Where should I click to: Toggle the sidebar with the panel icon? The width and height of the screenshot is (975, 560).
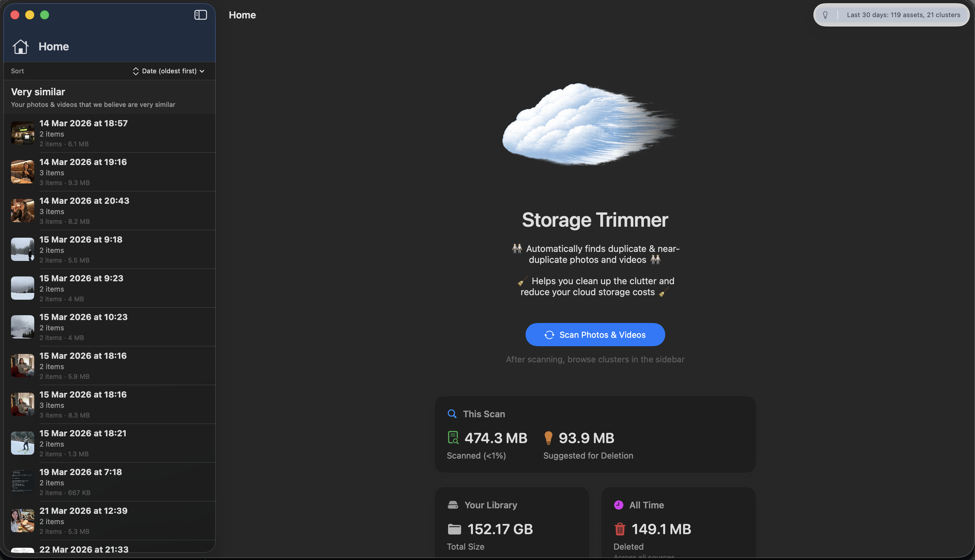coord(200,15)
